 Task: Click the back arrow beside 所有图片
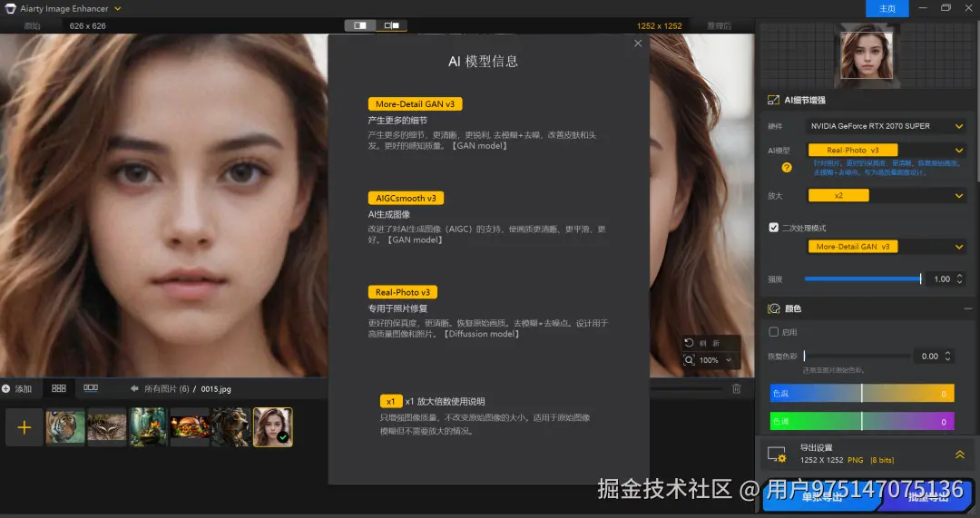pos(134,388)
